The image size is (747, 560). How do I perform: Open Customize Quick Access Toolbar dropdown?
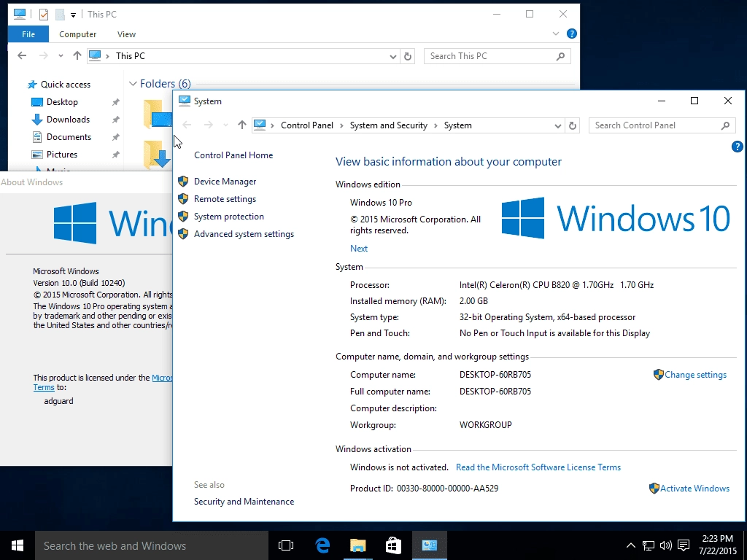click(x=74, y=15)
